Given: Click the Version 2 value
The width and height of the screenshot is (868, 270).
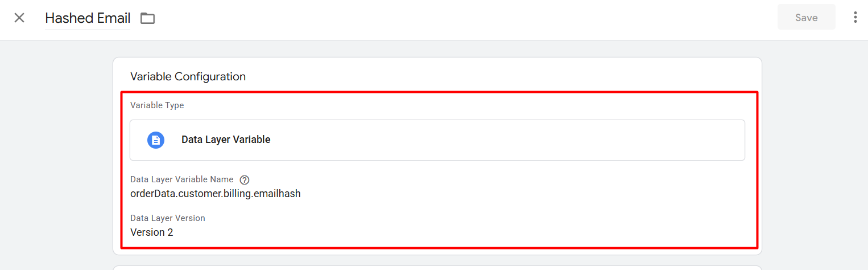Looking at the screenshot, I should point(151,232).
